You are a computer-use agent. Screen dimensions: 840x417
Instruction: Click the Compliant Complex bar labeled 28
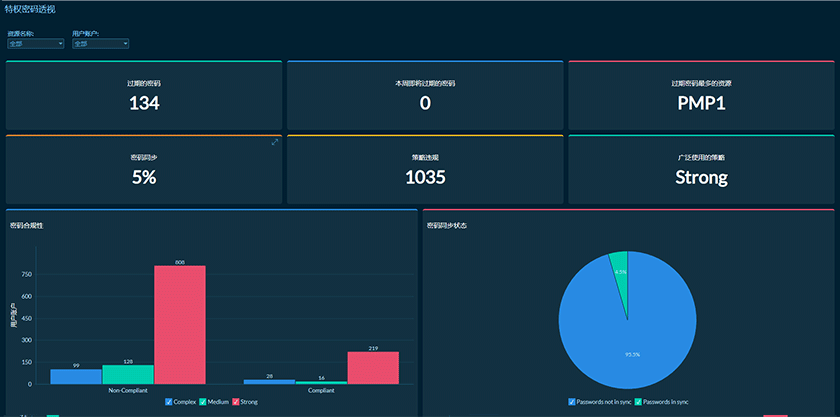coord(269,382)
